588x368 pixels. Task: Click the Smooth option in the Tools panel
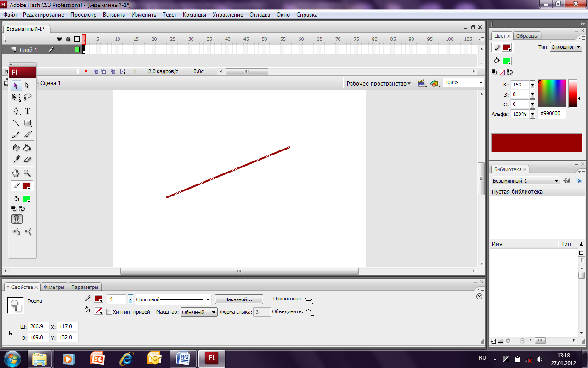pos(16,232)
